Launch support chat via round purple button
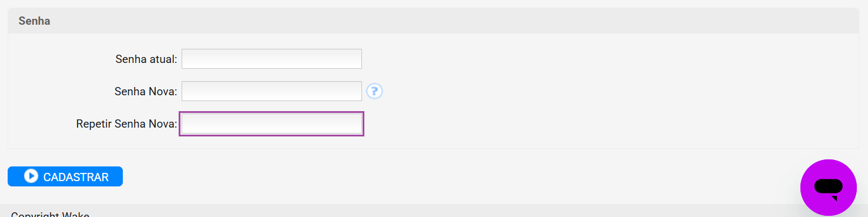868x217 pixels. [829, 187]
